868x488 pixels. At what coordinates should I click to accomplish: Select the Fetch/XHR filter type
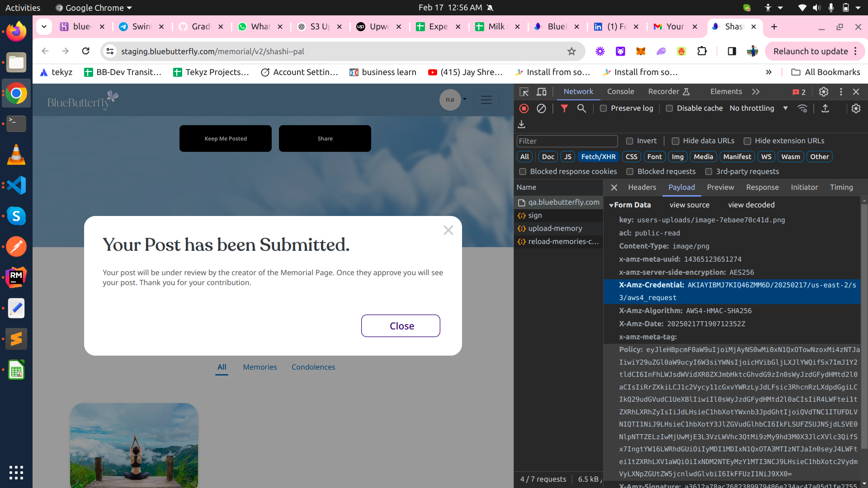pos(598,157)
